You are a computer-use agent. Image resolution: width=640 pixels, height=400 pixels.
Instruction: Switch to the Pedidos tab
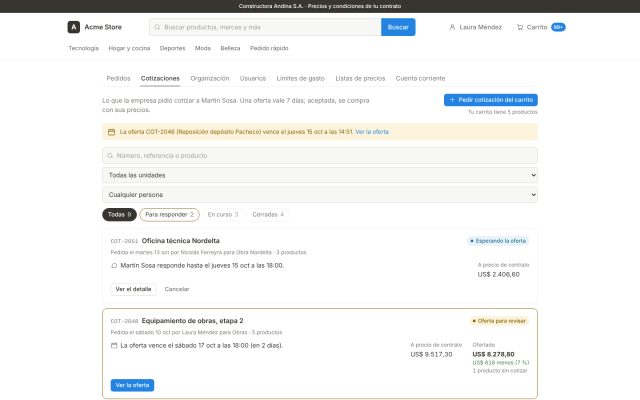[x=118, y=78]
